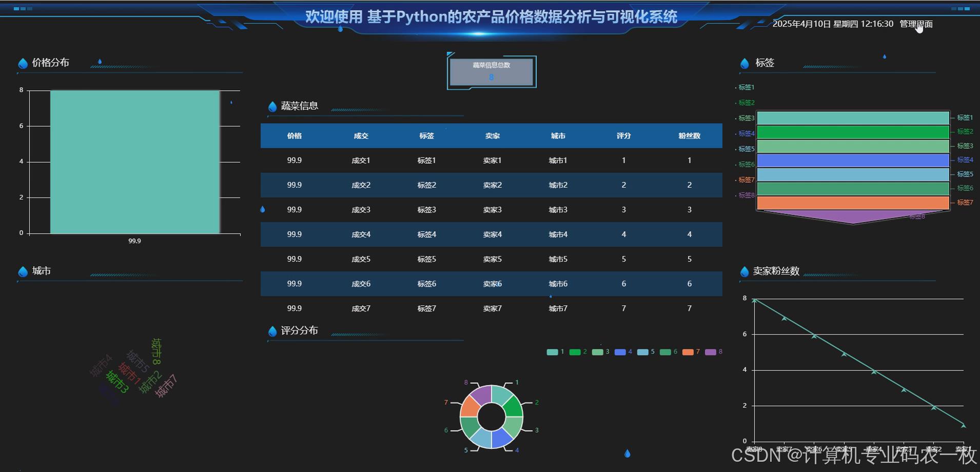980x472 pixels.
Task: Click the droplet icon below the 卖家6 cell
Action: 552,297
